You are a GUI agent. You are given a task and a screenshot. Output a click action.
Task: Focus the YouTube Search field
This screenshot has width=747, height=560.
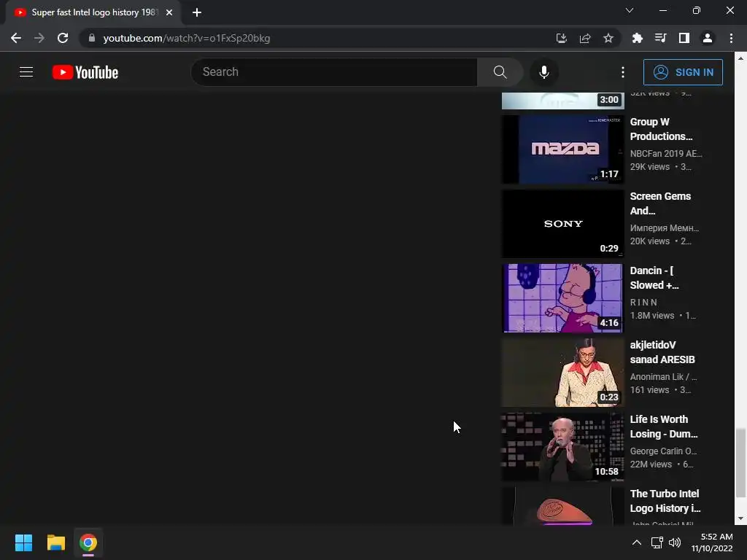[x=334, y=72]
